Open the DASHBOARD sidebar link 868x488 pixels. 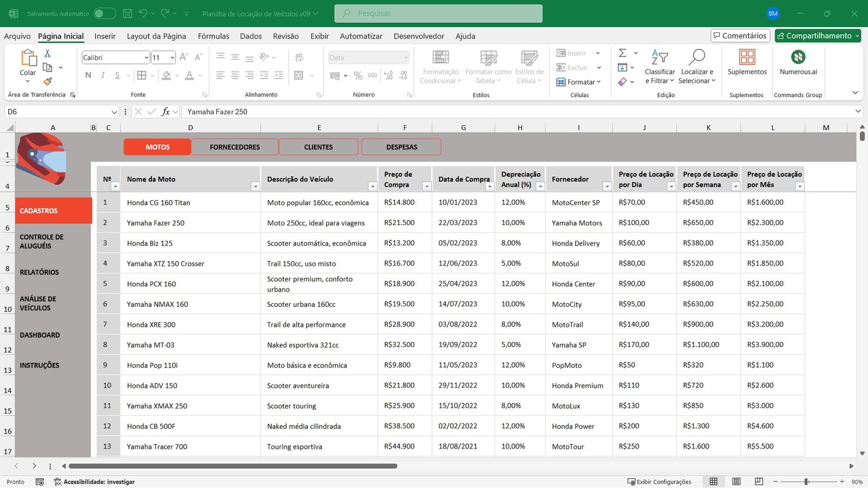pos(40,335)
